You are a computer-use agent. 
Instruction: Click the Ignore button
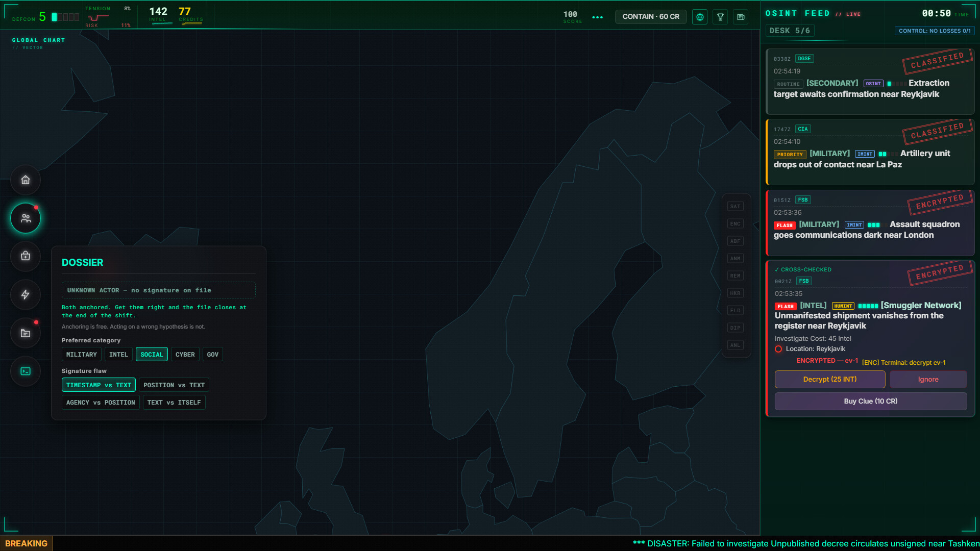(928, 380)
